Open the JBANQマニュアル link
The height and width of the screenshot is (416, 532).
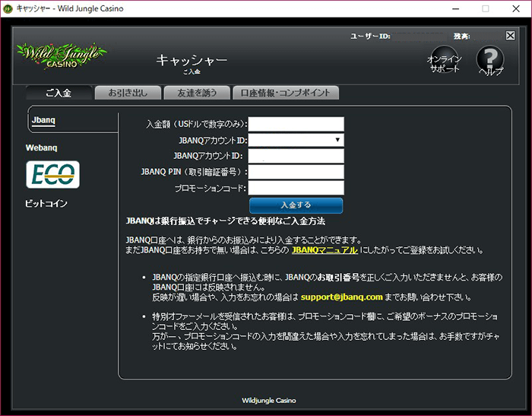click(325, 250)
